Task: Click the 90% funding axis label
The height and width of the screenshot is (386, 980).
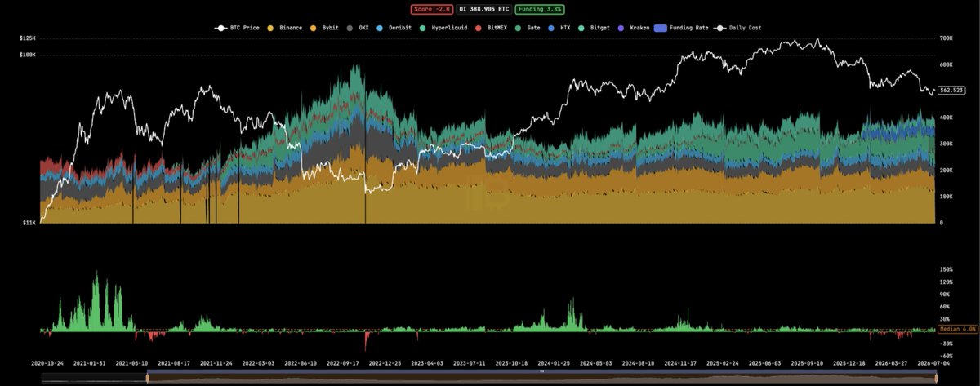Action: click(946, 294)
